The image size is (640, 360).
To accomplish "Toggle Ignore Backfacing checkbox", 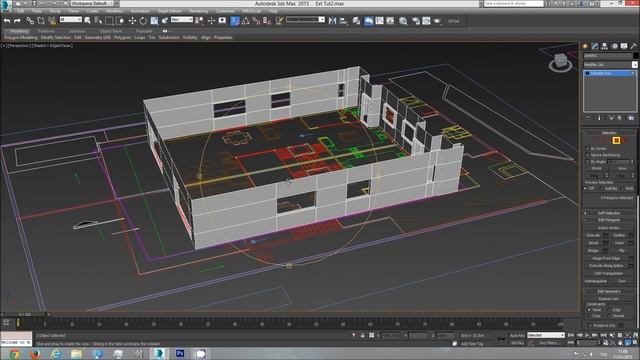I will click(x=587, y=155).
